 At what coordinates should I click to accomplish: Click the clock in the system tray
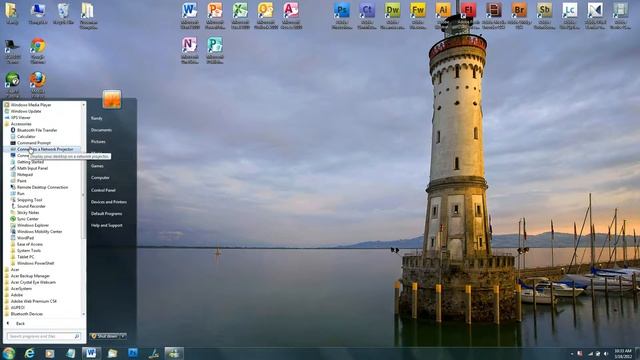[623, 353]
